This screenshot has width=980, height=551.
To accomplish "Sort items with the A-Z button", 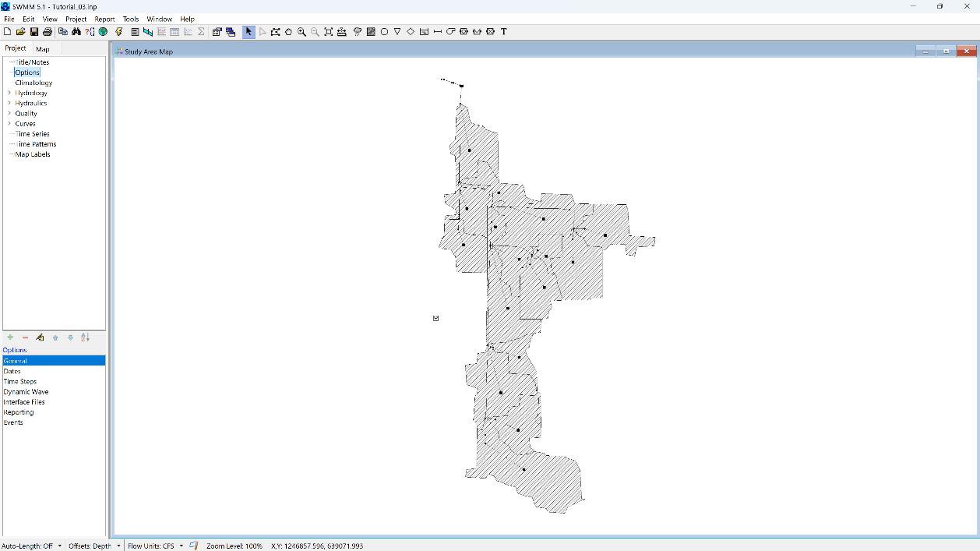I will tap(86, 337).
